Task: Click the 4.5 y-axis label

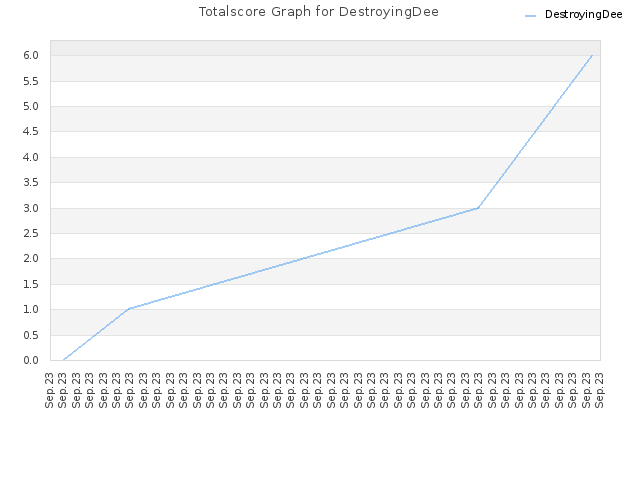Action: [x=31, y=131]
